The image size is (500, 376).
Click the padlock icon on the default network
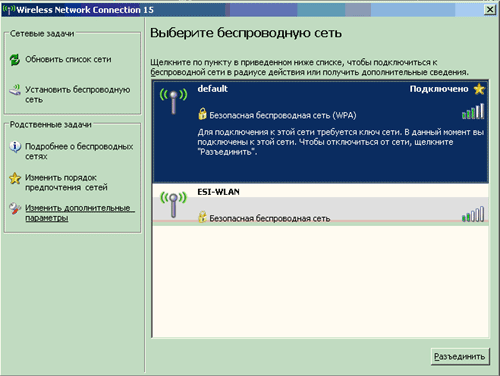[x=202, y=114]
